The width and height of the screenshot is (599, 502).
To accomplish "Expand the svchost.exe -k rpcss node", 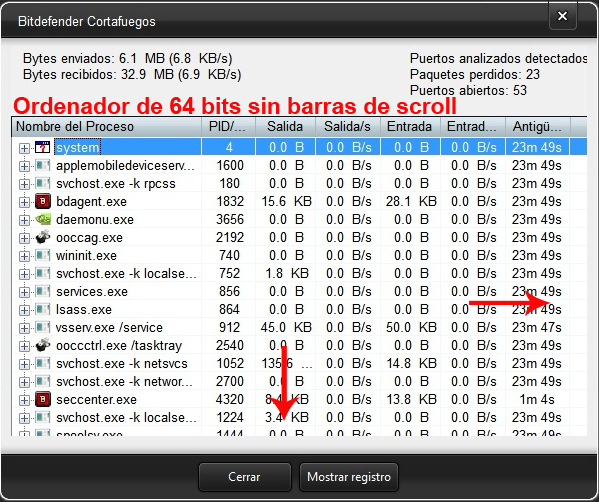I will click(x=24, y=184).
